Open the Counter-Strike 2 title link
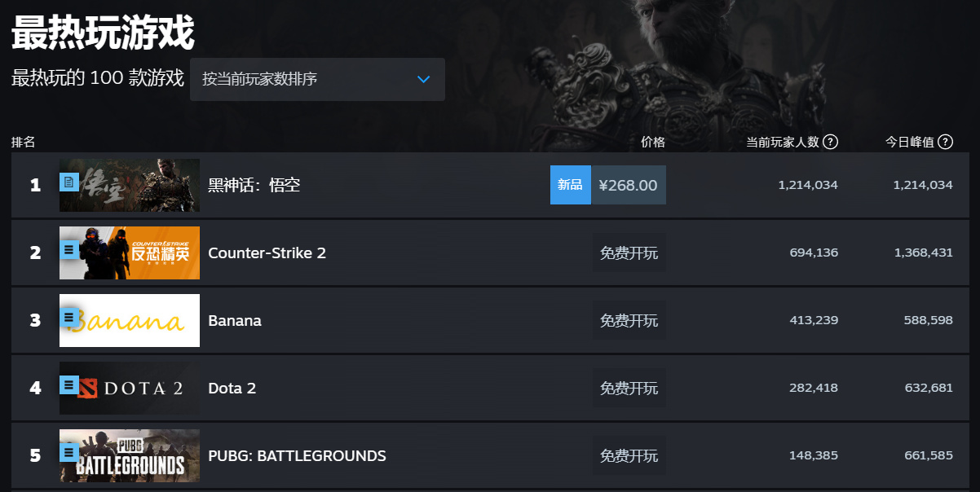980x492 pixels. [267, 253]
